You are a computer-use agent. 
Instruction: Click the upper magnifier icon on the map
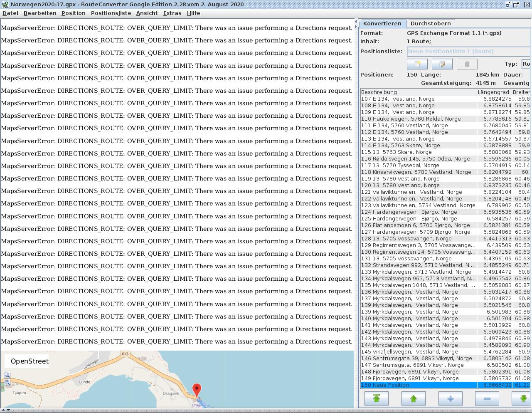coord(7,375)
